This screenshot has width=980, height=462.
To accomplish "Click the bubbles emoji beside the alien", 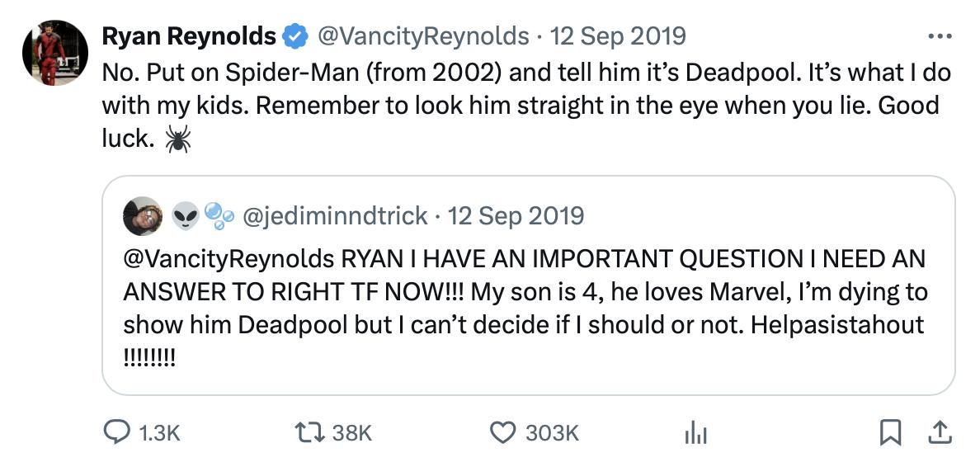I will (218, 216).
